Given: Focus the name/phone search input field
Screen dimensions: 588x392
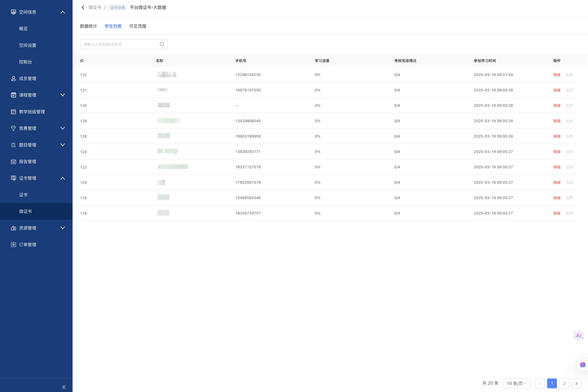Looking at the screenshot, I should [120, 44].
